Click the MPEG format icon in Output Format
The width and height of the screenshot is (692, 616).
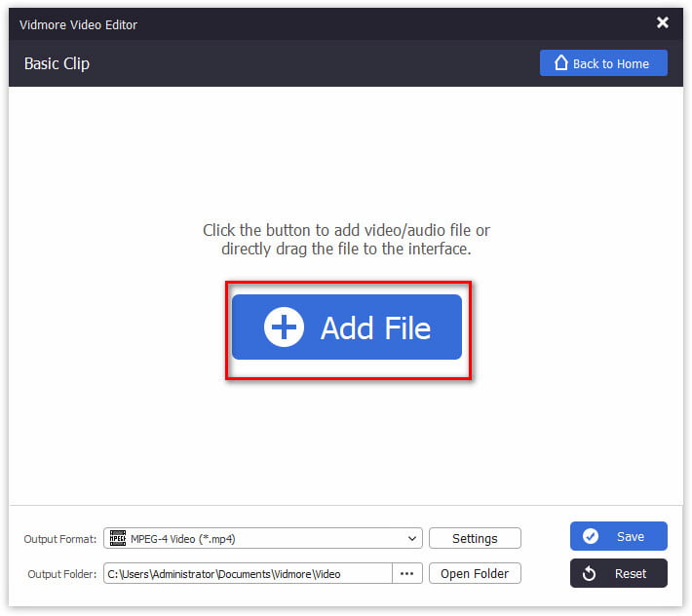tap(117, 538)
